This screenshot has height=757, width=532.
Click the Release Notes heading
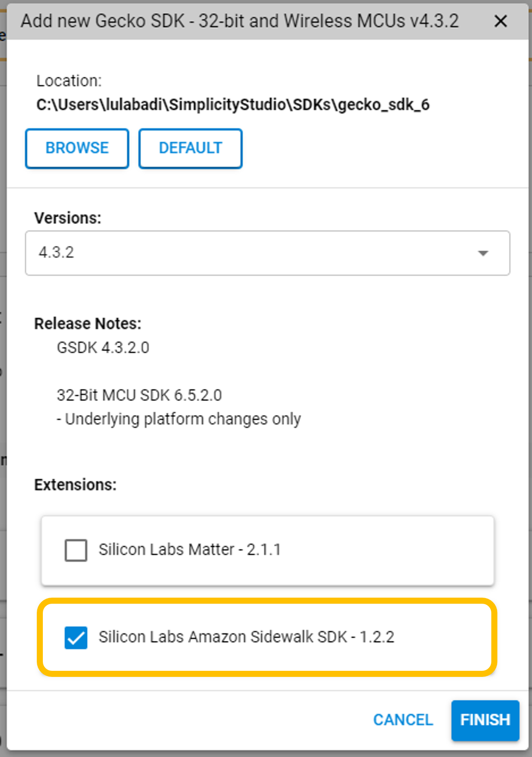(88, 323)
